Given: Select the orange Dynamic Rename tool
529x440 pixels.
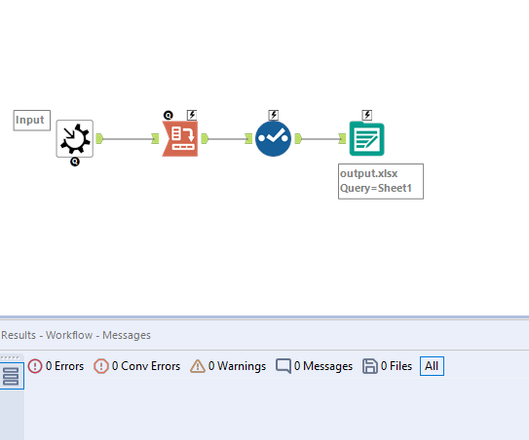Looking at the screenshot, I should [180, 139].
